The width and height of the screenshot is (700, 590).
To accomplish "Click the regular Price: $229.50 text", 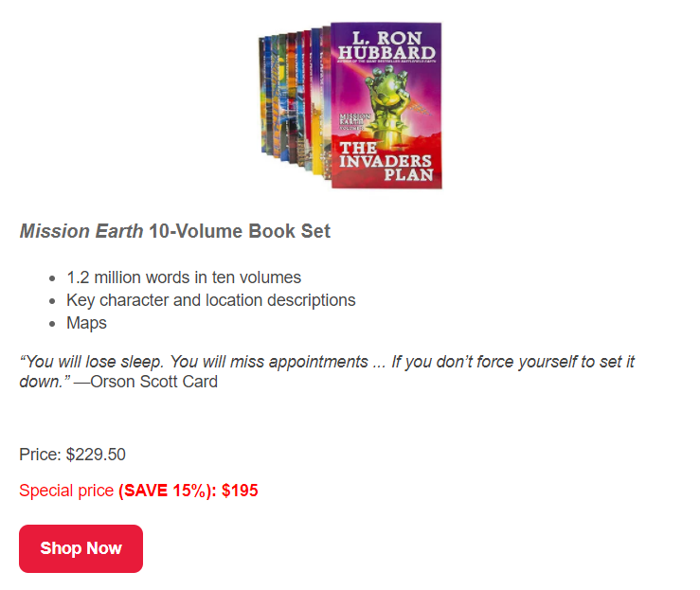I will [x=72, y=455].
